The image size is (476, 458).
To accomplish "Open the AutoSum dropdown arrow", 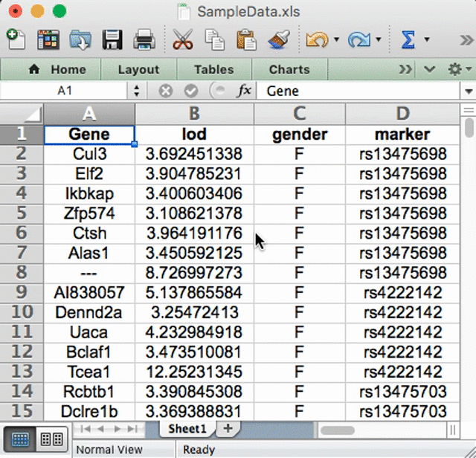I will click(427, 39).
